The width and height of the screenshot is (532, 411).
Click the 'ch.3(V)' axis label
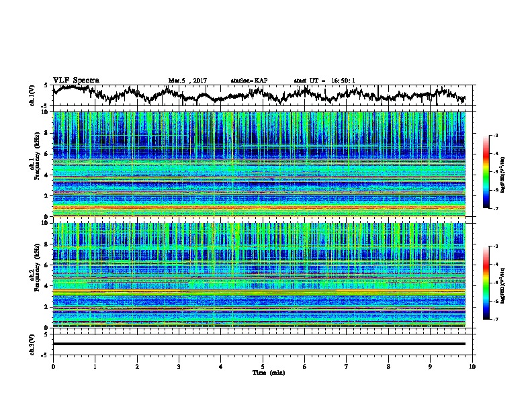[32, 345]
